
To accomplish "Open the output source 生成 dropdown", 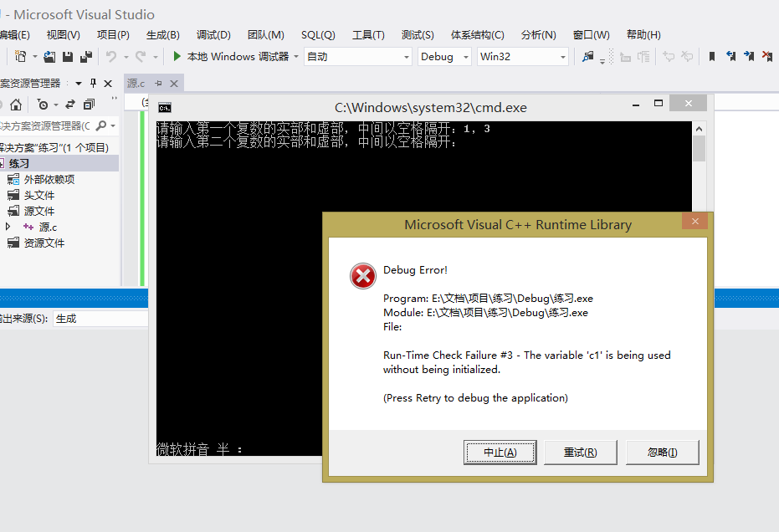I will pyautogui.click(x=100, y=319).
